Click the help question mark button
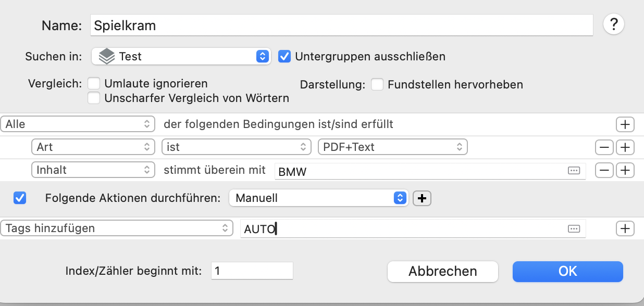The width and height of the screenshot is (644, 306). 614,24
